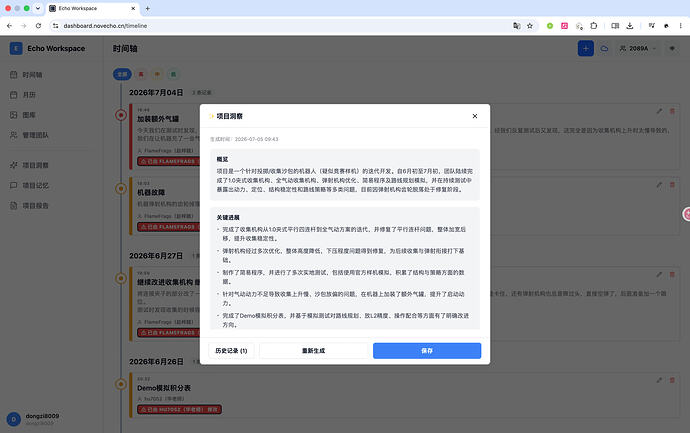Click the red tag under Demo模拟积分表

pyautogui.click(x=180, y=409)
